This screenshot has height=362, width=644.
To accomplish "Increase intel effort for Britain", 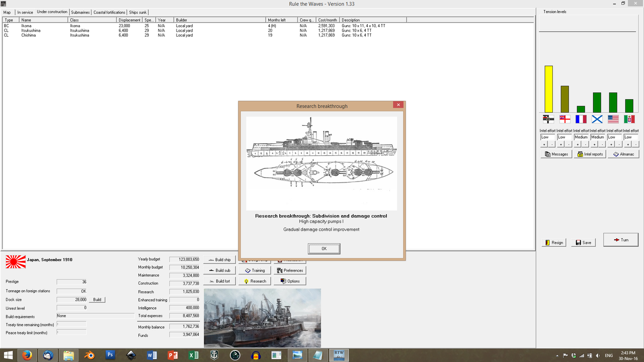I will 561,144.
